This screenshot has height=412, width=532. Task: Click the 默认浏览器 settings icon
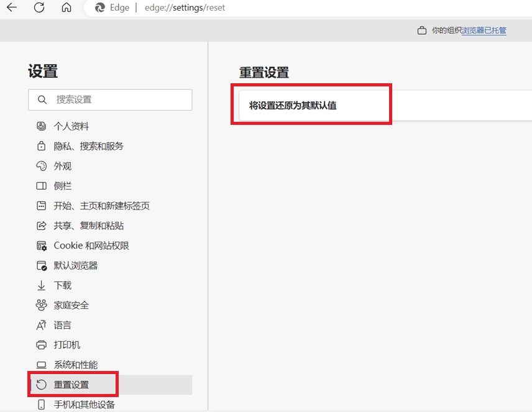tap(40, 265)
